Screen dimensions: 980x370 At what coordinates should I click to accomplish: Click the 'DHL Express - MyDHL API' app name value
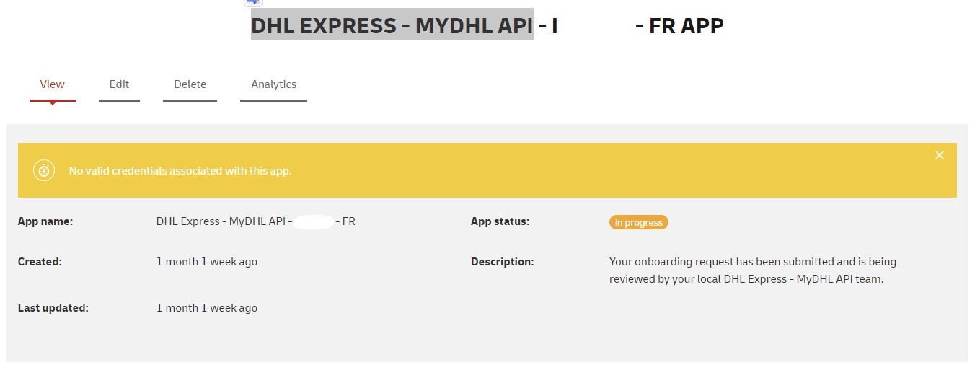(x=224, y=221)
